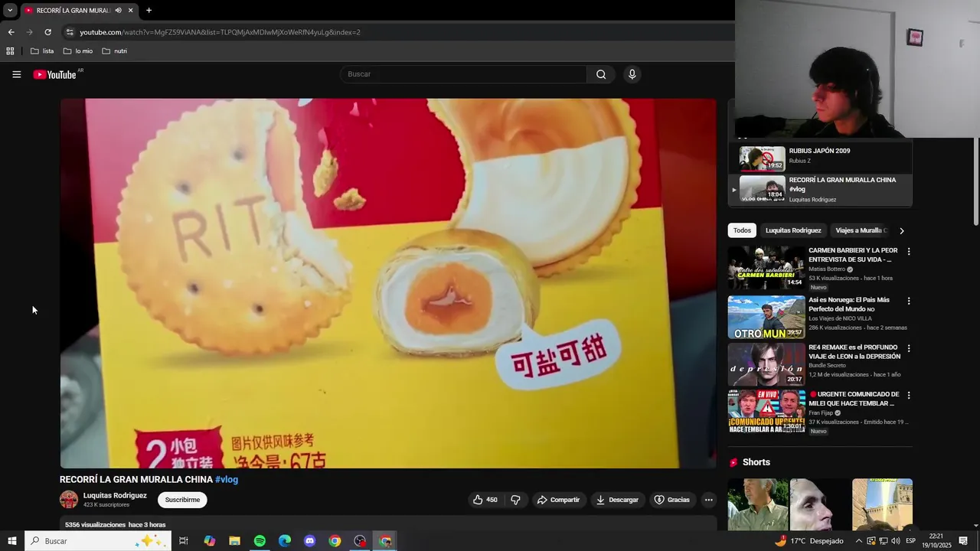Screen dimensions: 980x551
Task: Open the 'lista' bookmarks folder
Action: click(42, 51)
